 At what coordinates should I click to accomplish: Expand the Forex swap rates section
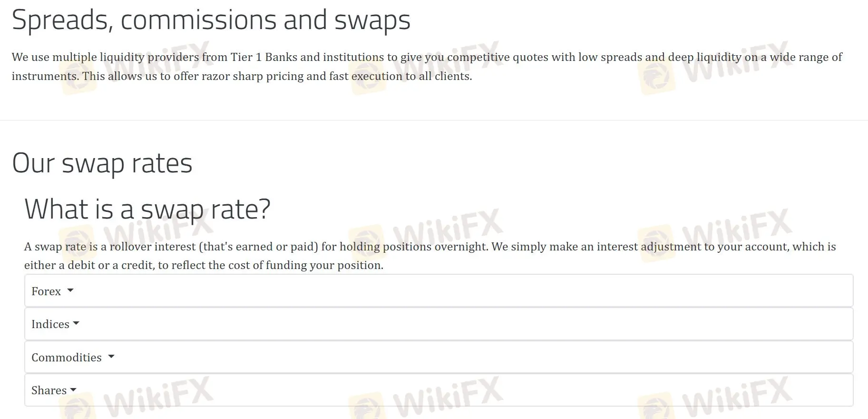click(46, 291)
